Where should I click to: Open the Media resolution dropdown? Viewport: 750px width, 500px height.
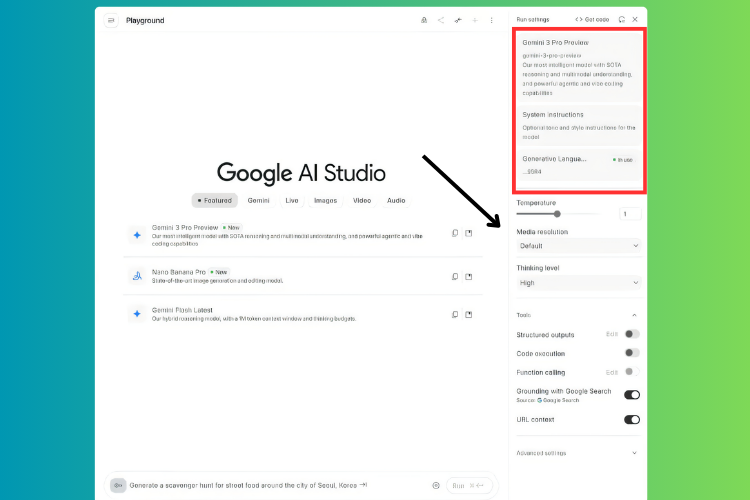(x=579, y=246)
